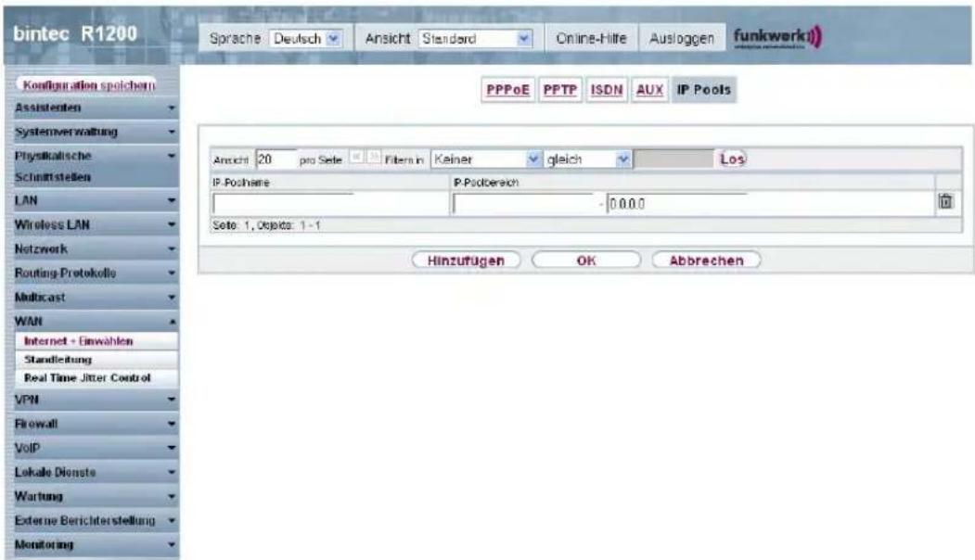The image size is (975, 560).
Task: Expand the Multicast menu
Action: pos(96,298)
